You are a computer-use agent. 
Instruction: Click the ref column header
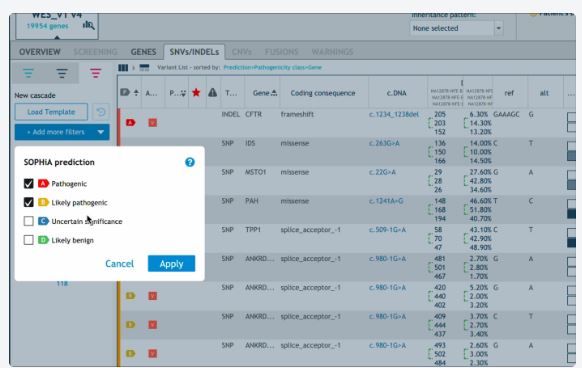[x=509, y=93]
